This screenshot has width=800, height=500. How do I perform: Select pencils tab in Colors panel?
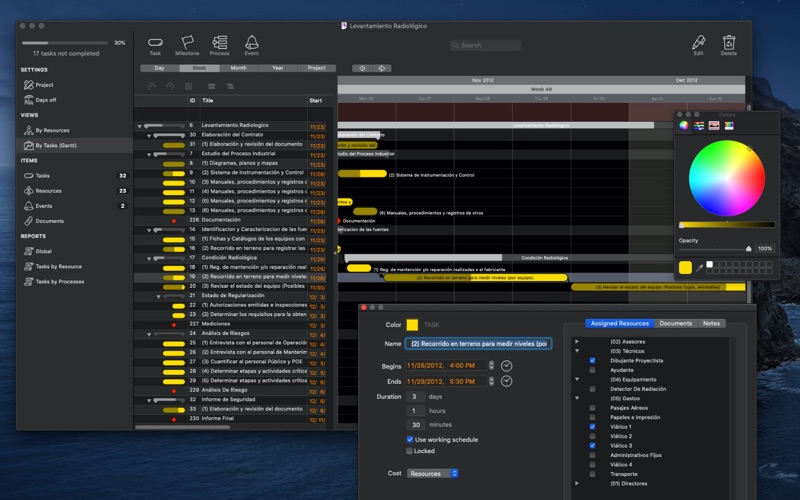pos(729,126)
